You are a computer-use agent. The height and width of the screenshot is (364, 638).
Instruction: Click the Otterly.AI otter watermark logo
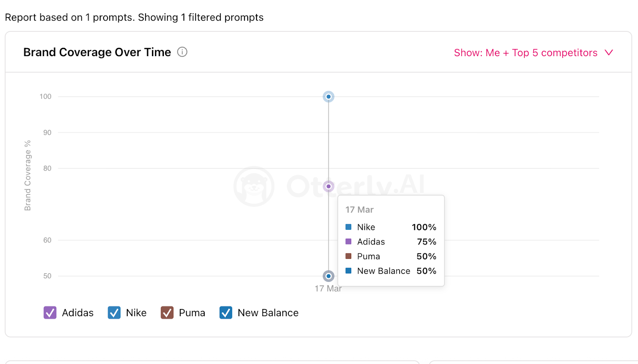click(x=254, y=186)
